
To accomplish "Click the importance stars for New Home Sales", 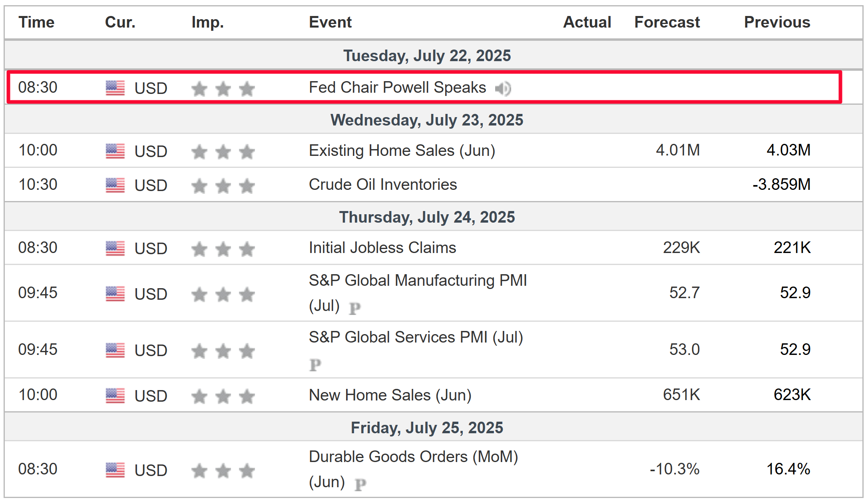I will 223,396.
